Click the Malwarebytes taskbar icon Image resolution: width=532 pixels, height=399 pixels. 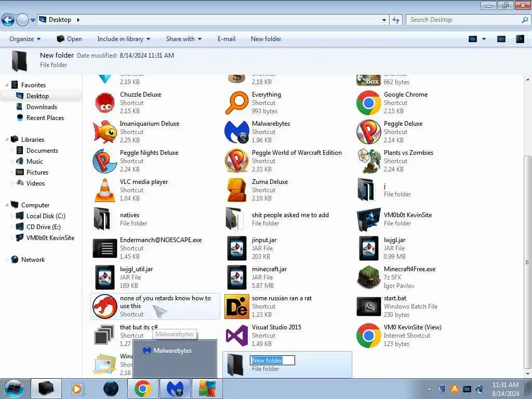tap(175, 389)
